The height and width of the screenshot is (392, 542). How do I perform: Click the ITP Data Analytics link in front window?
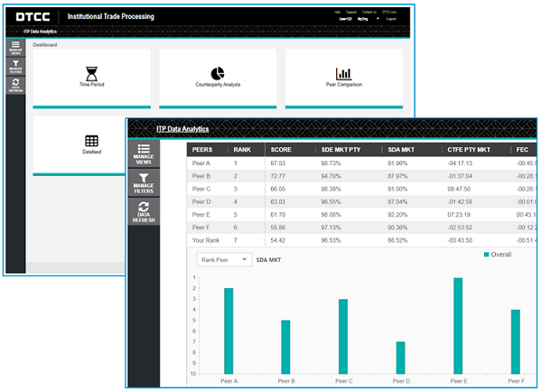(x=182, y=129)
